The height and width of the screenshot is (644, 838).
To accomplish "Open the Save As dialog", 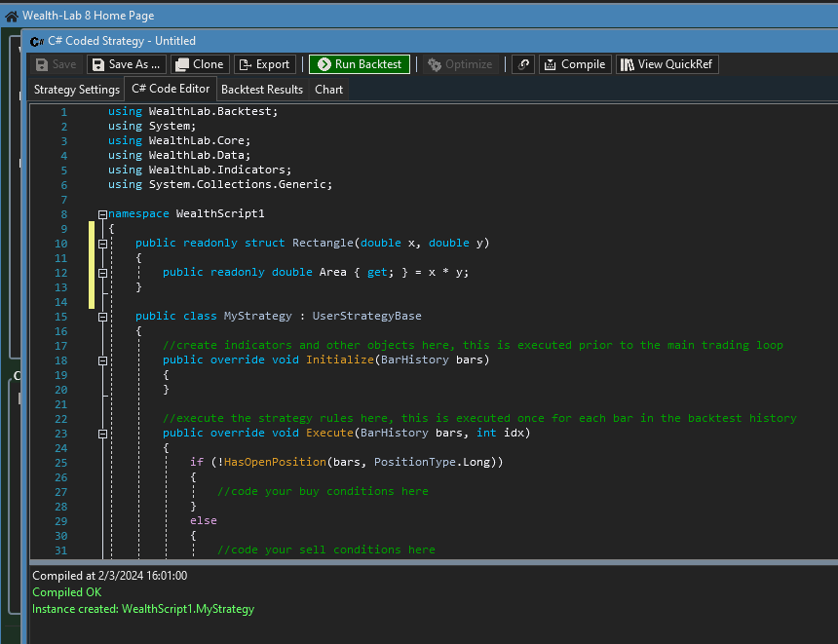I will (127, 64).
